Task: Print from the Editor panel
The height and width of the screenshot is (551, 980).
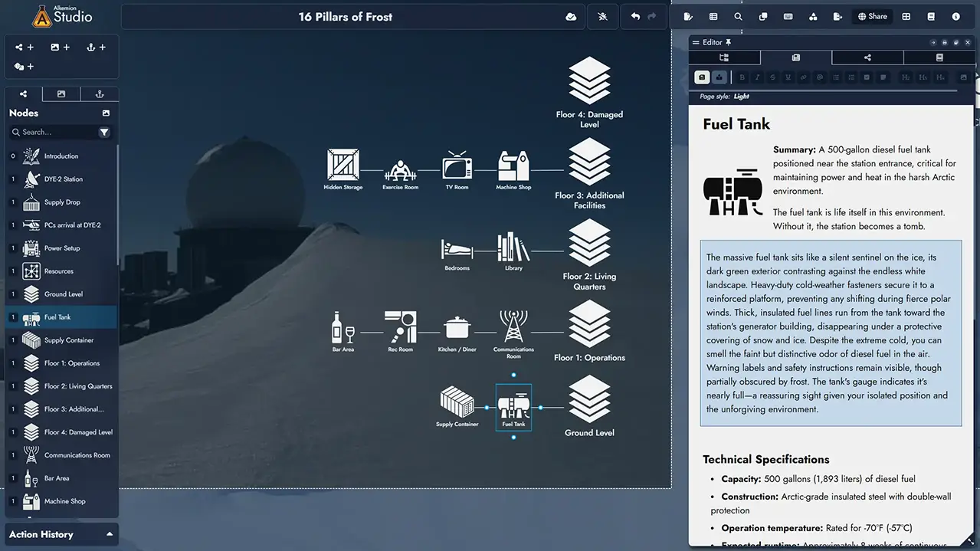Action: (x=945, y=43)
